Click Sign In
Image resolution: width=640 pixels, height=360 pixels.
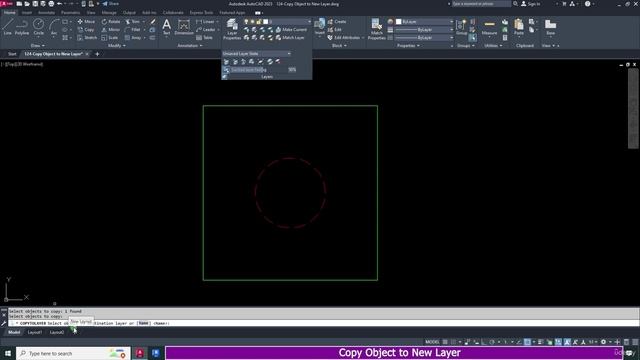pos(531,4)
